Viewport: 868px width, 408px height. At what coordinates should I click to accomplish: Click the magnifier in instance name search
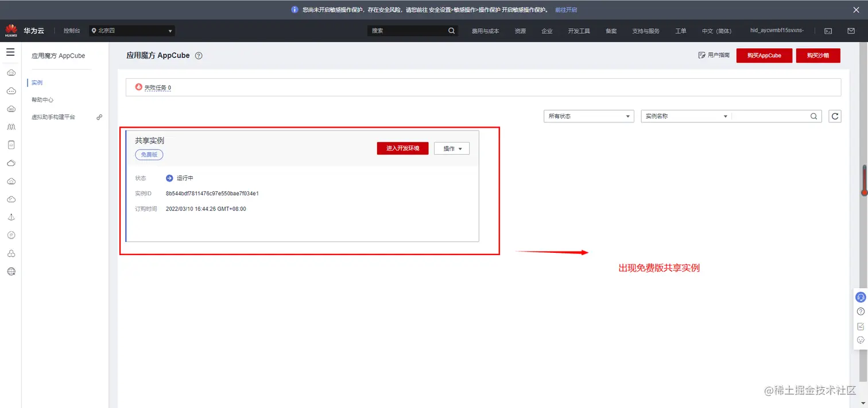(814, 116)
